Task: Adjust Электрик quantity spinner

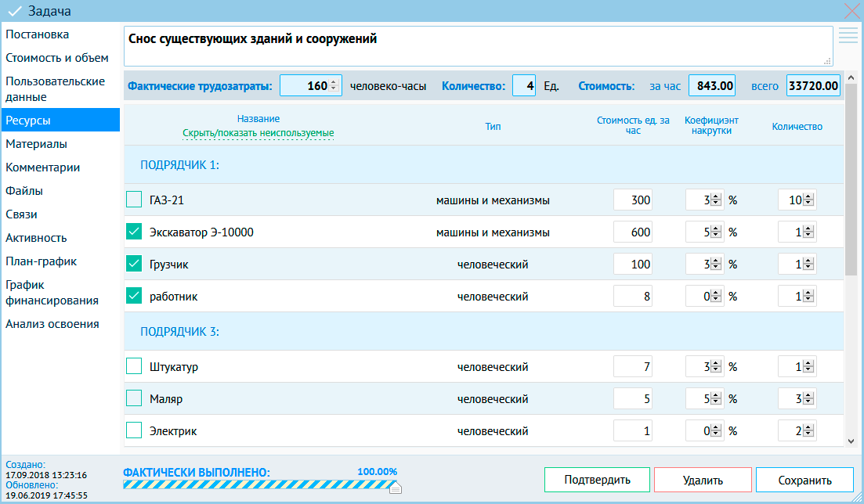Action: 808,430
